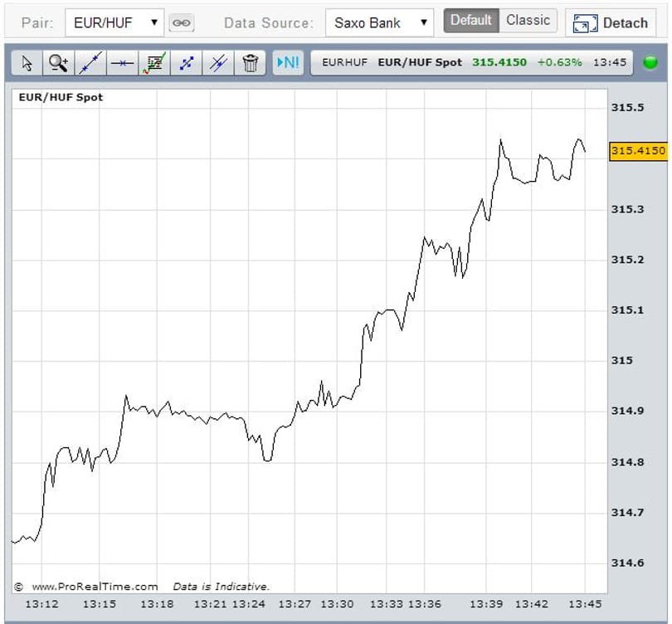Click the Saxo Bank dropdown arrow
The width and height of the screenshot is (672, 624).
(424, 22)
